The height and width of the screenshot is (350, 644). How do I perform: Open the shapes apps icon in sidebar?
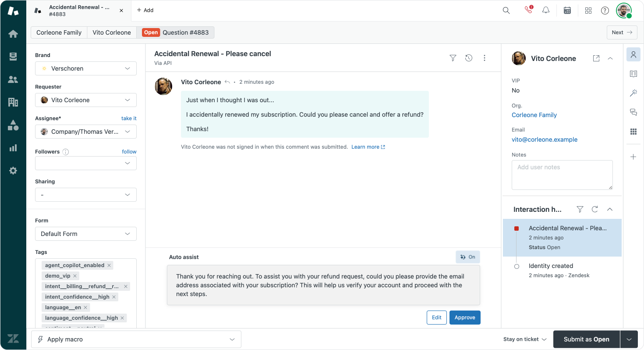[13, 125]
